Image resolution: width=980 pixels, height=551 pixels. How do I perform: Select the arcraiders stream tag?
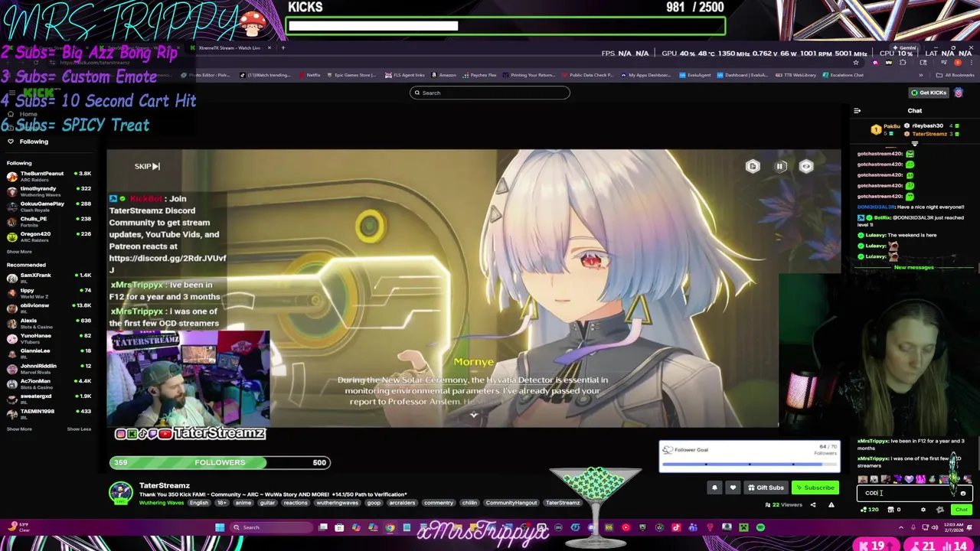(402, 503)
